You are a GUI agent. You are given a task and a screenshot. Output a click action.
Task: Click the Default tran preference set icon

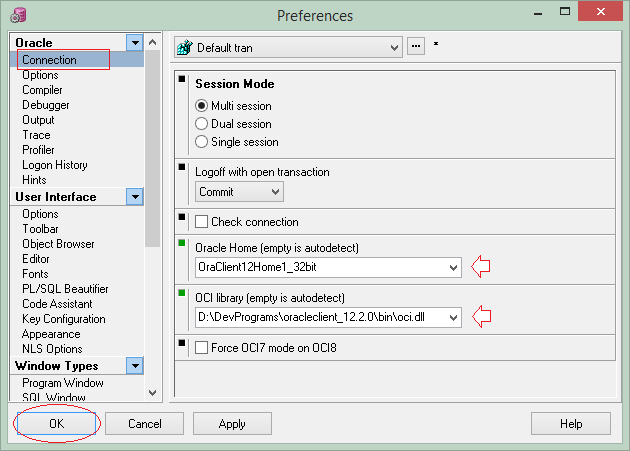185,47
